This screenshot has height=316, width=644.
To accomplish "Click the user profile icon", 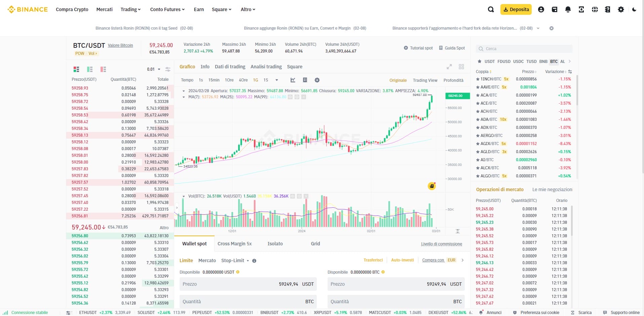I will point(541,9).
